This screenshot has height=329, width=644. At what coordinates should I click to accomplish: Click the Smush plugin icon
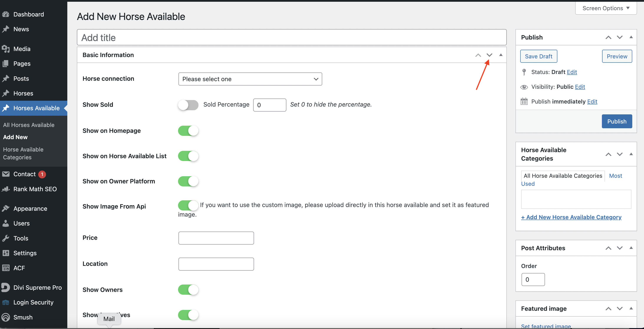(x=6, y=317)
